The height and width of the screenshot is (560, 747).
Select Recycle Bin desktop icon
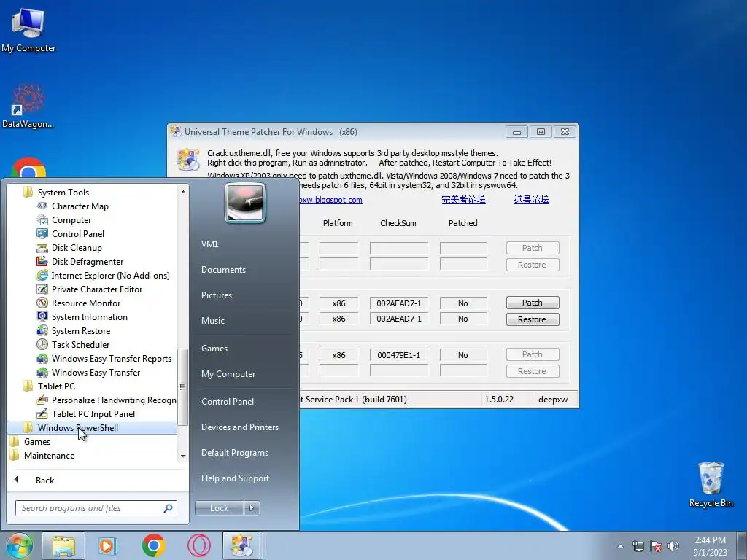point(711,485)
